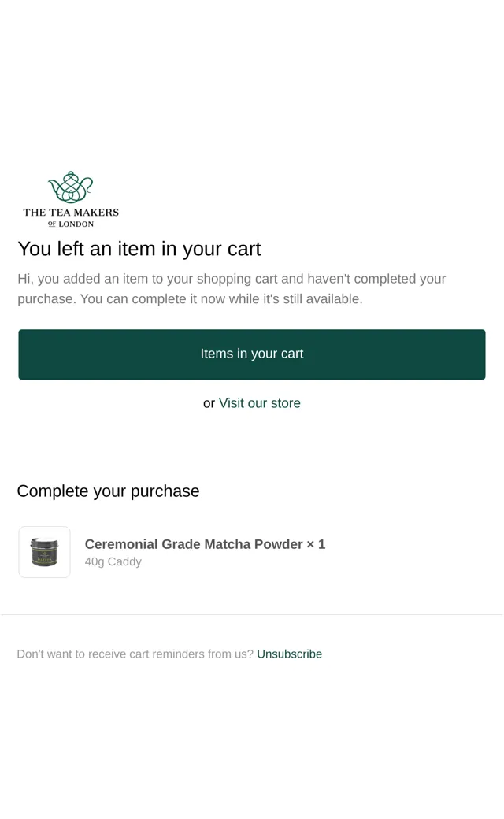Select the 'You left an item in your cart' heading
Viewport: 504px width, 819px height.
(x=139, y=249)
